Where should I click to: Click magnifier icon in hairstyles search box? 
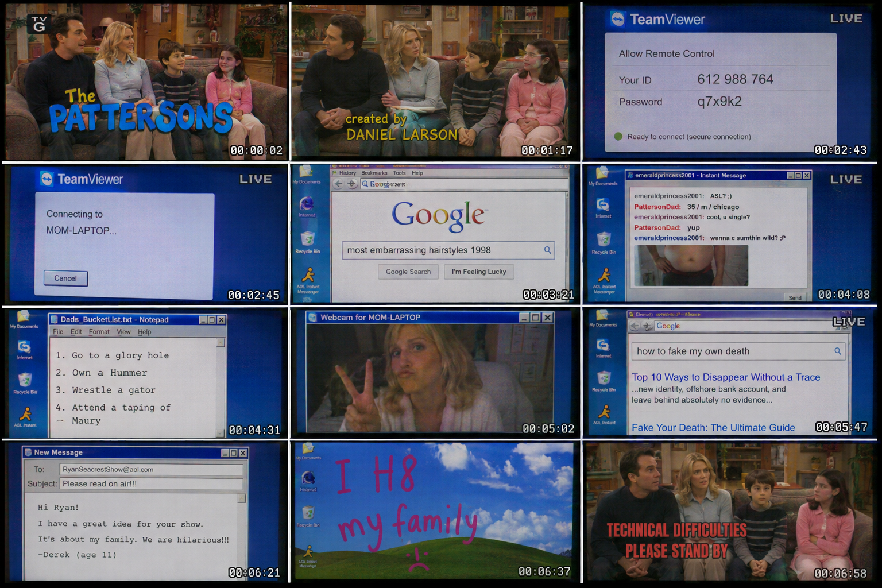[547, 250]
